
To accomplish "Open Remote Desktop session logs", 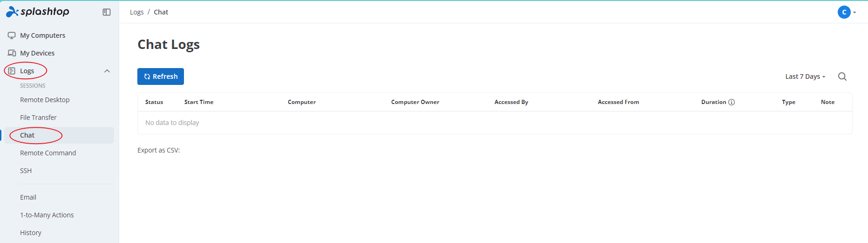I will [45, 100].
